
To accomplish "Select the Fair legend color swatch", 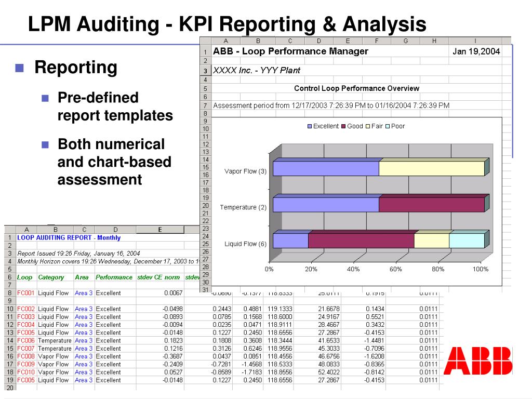I will pyautogui.click(x=367, y=126).
